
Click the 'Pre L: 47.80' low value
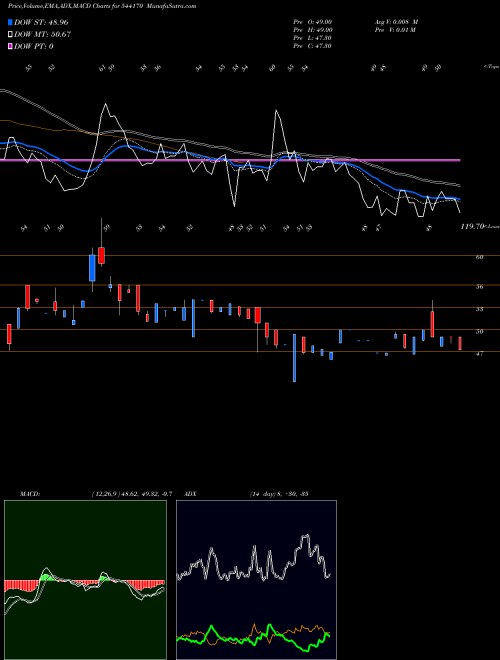(313, 38)
